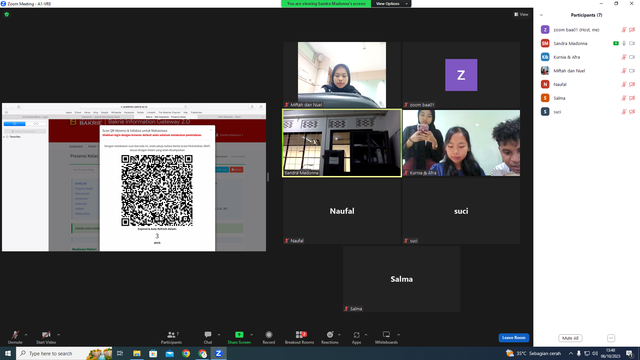Image resolution: width=640 pixels, height=360 pixels.
Task: Click the Mute All button
Action: pos(570,338)
